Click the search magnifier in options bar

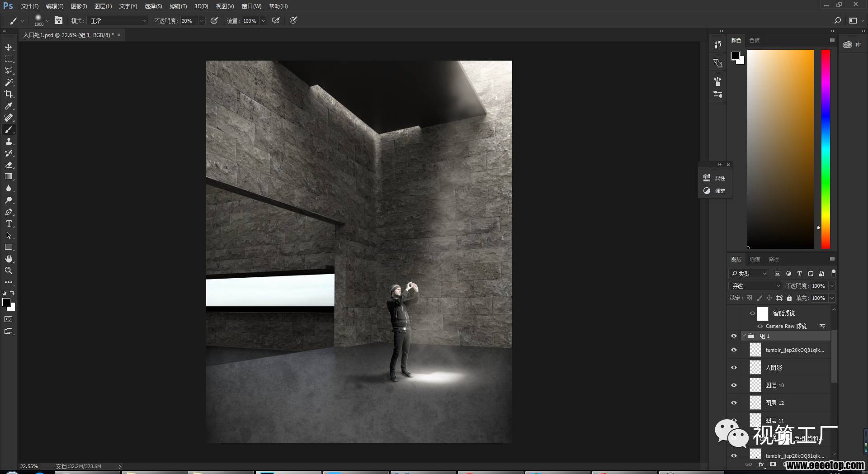(x=837, y=20)
